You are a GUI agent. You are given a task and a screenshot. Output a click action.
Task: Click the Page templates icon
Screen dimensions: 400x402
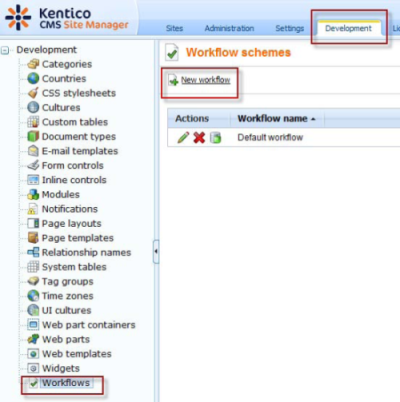(33, 238)
